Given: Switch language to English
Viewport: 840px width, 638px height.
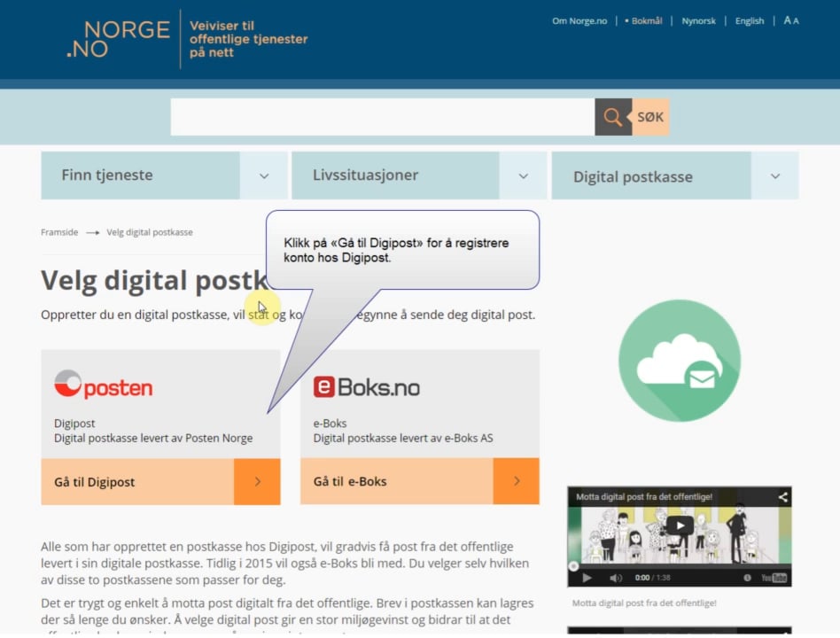Looking at the screenshot, I should [x=750, y=21].
